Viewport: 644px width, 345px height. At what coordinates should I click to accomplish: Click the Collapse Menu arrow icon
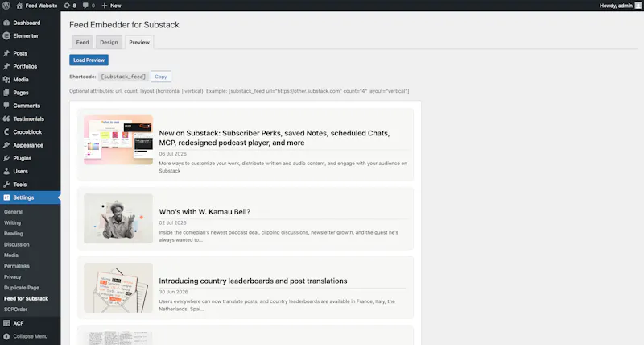tap(6, 336)
